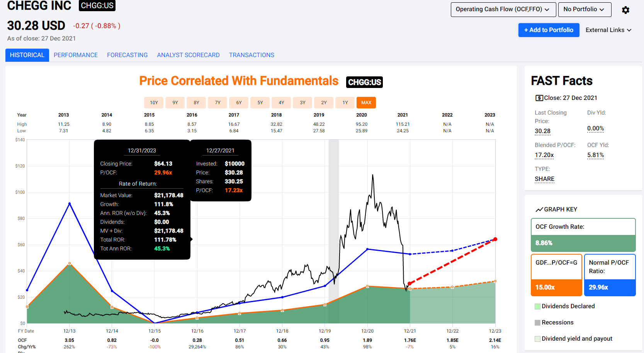Viewport: 644px width, 353px height.
Task: Toggle Recessions legend checkbox
Action: [537, 323]
